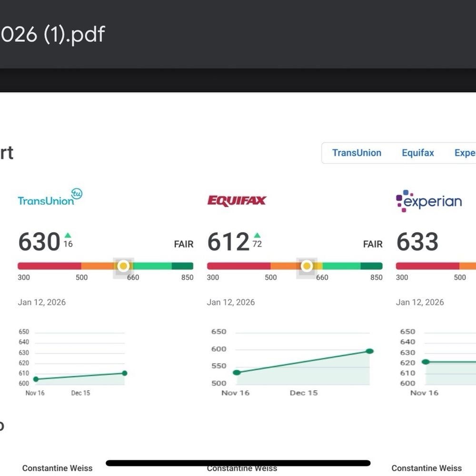Click the FAIR rating under TransUnion
476x476 pixels.
(x=184, y=244)
